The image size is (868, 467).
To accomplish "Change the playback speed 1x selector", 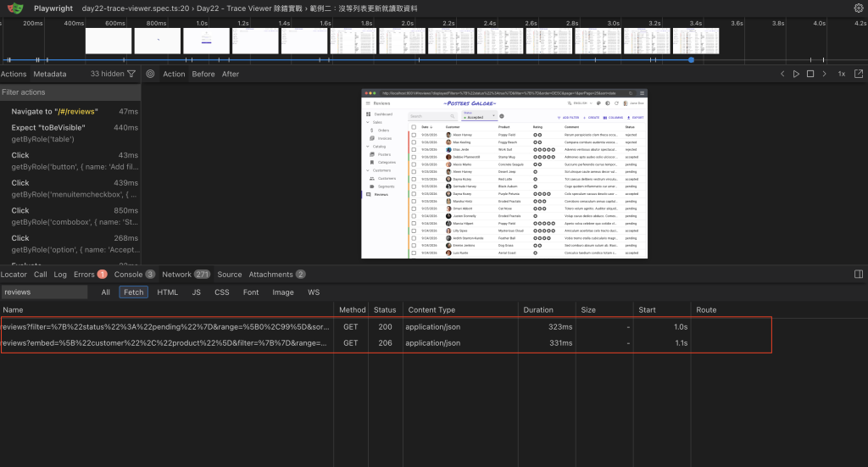I will coord(842,74).
